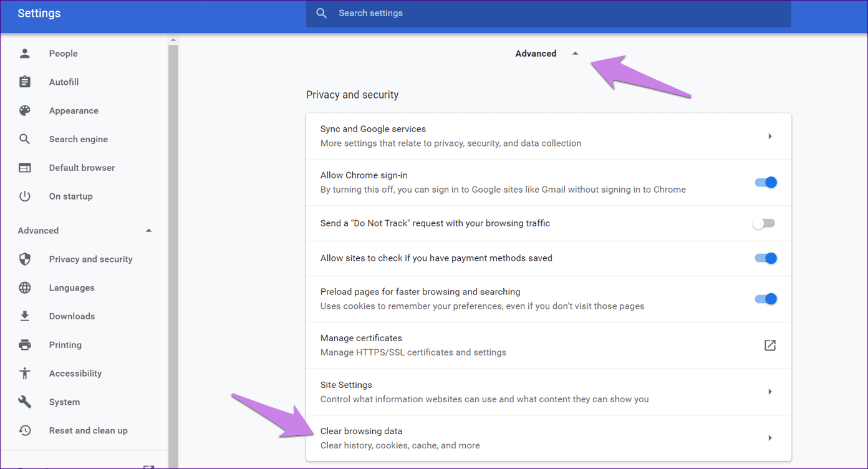Focus the Search settings field
The height and width of the screenshot is (469, 868).
click(x=549, y=13)
